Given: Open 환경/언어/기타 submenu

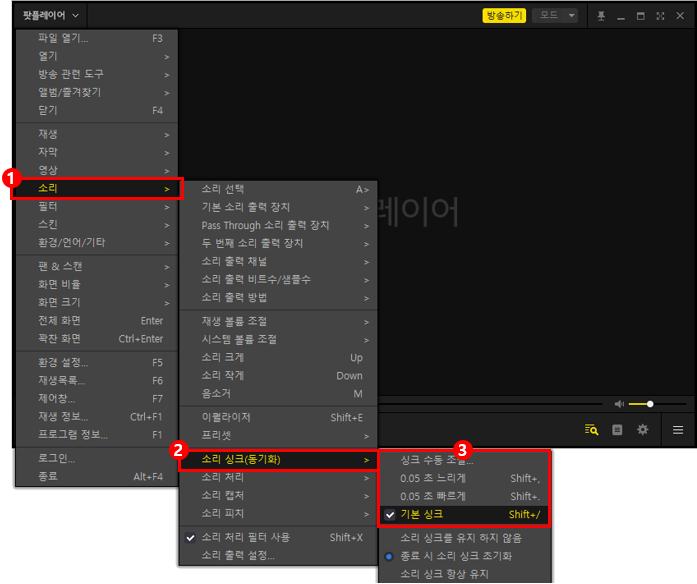Looking at the screenshot, I should (97, 243).
